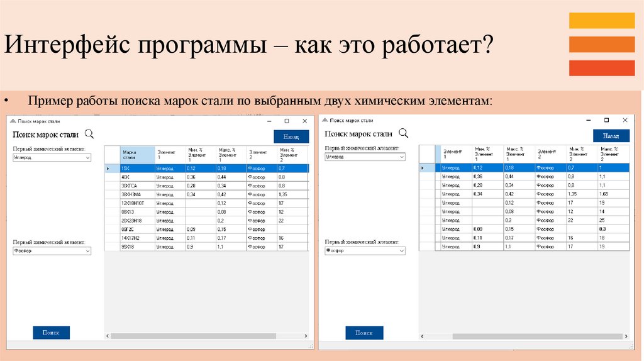This screenshot has height=361, width=644.
Task: Maximize the left search window
Action: 287,121
